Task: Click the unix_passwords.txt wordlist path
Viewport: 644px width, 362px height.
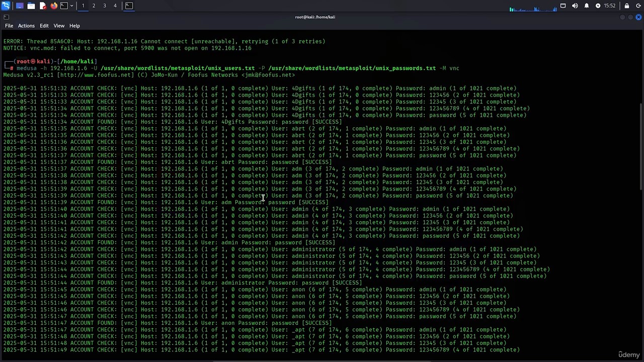Action: point(352,68)
